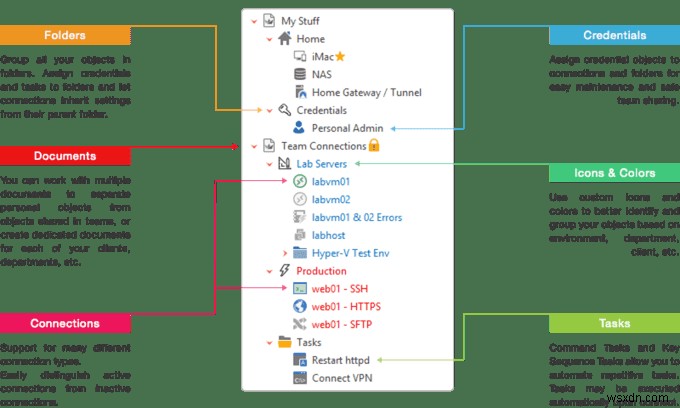Click the pink Connections heading
The width and height of the screenshot is (680, 408).
[65, 323]
